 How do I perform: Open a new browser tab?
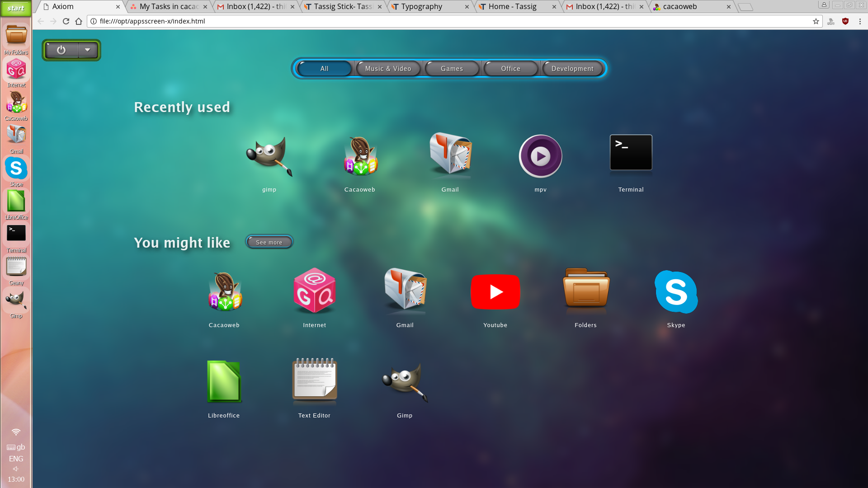[745, 7]
